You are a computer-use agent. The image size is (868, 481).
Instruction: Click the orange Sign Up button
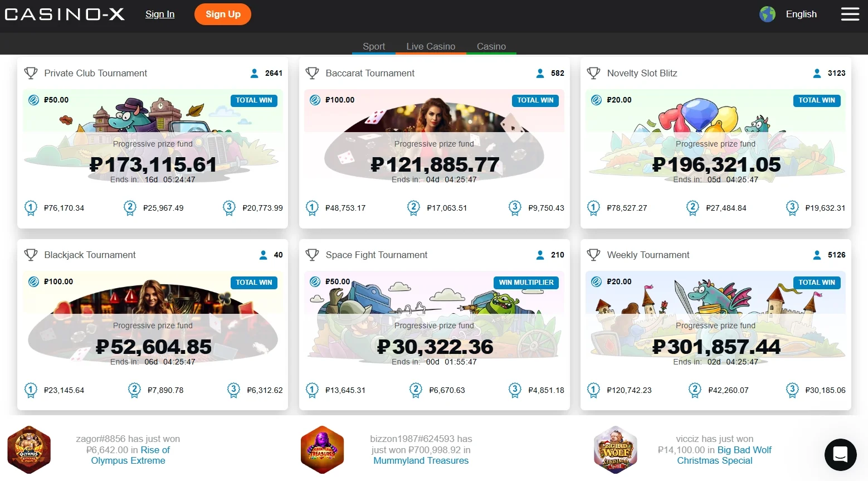coord(223,14)
